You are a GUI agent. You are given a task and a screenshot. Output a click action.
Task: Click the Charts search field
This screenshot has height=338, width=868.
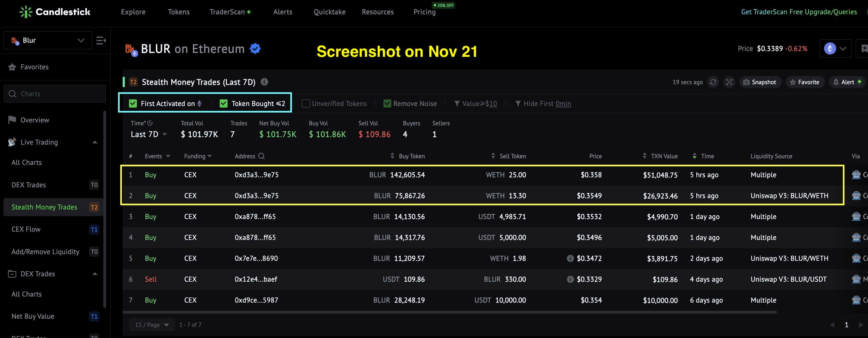pyautogui.click(x=55, y=94)
